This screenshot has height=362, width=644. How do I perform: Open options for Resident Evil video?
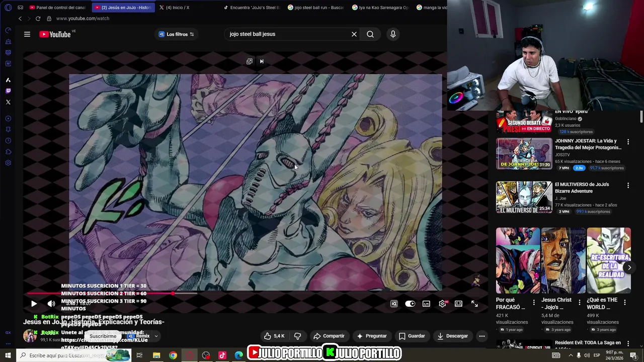coord(628,344)
